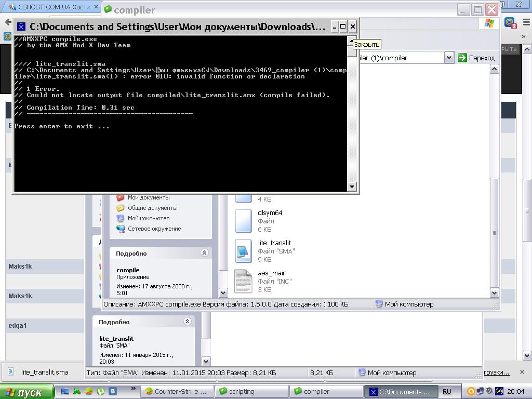Screen dimensions: 532x399
Task: Switch to the CSHOST.COM.UA browser tab
Action: (51, 7)
